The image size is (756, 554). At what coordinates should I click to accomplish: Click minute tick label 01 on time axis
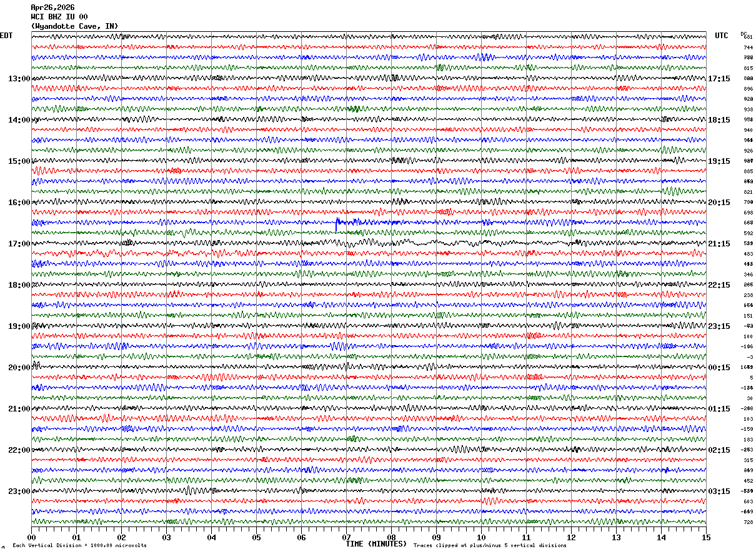click(76, 537)
